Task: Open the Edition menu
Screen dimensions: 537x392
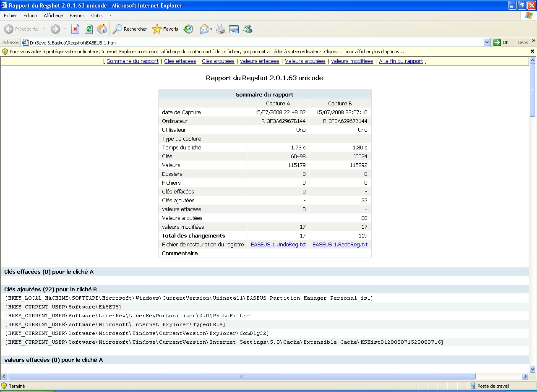Action: (30, 16)
